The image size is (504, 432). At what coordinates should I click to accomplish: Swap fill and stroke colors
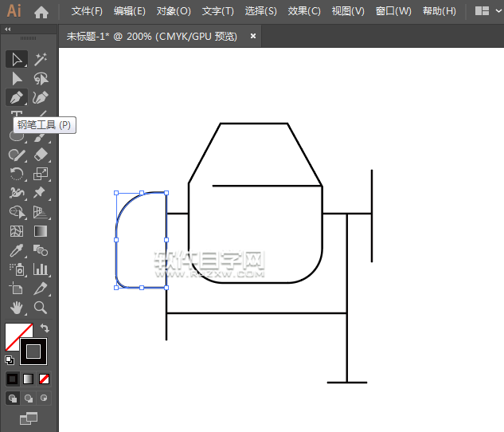tap(45, 328)
